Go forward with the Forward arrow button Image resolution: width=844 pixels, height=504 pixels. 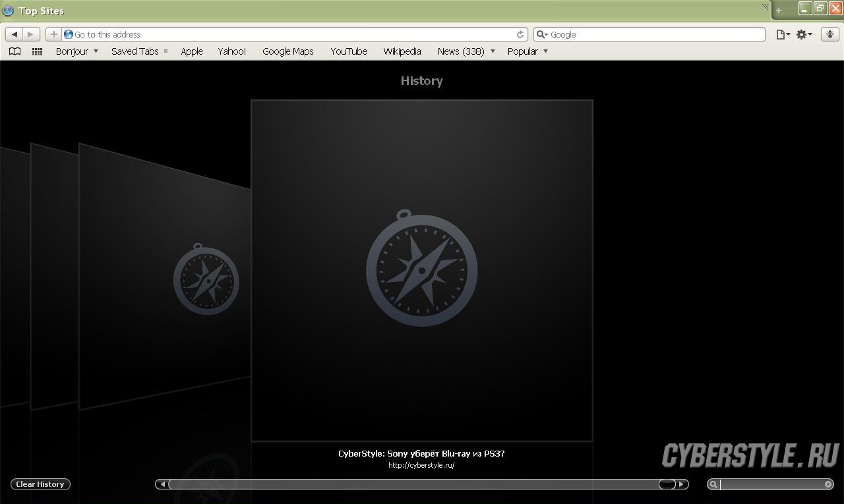31,34
